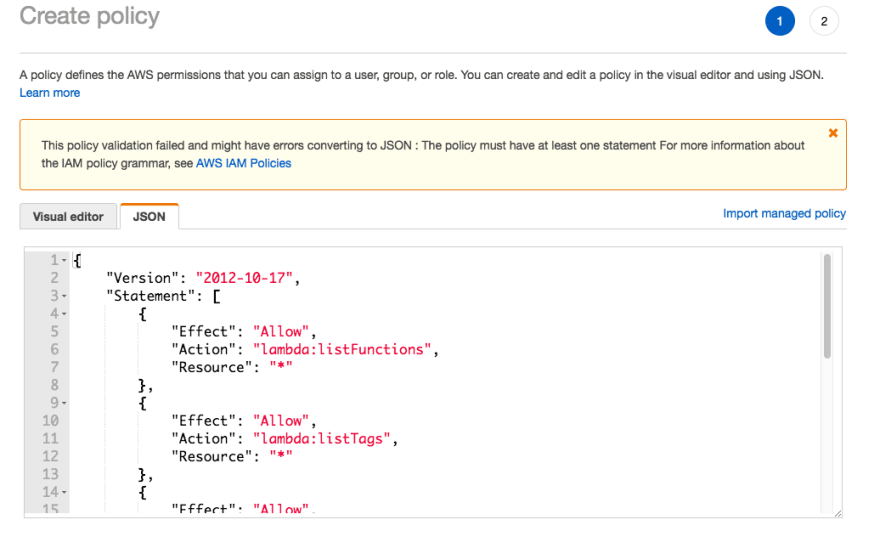This screenshot has width=880, height=548.
Task: Open the AWS IAM Policies link
Action: 244,163
